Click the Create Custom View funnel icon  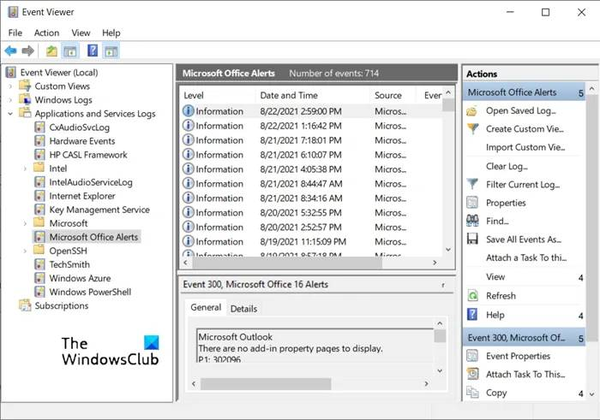473,129
